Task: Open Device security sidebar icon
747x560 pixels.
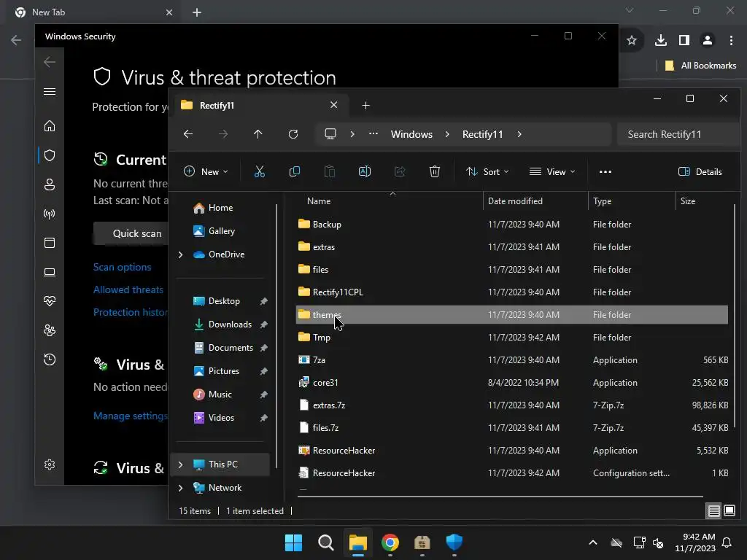Action: tap(50, 272)
